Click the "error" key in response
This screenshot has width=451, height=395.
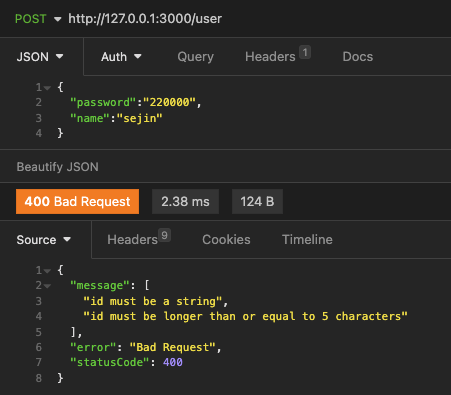tap(93, 347)
